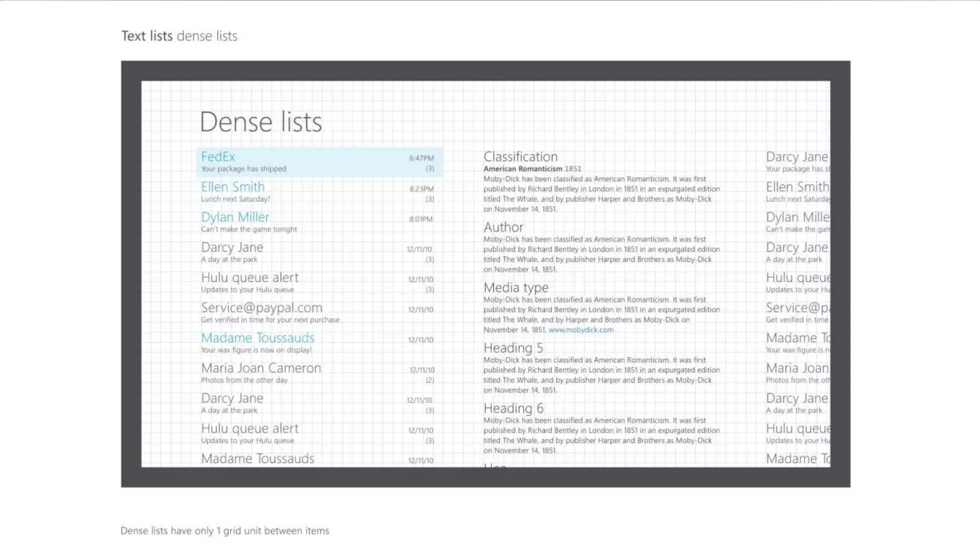Select second Hulu queue alert item

pos(249,429)
